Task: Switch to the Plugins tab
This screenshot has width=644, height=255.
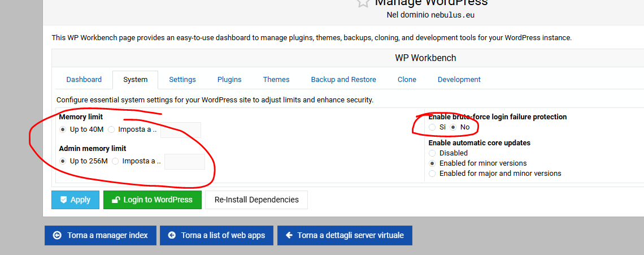Action: pos(229,80)
